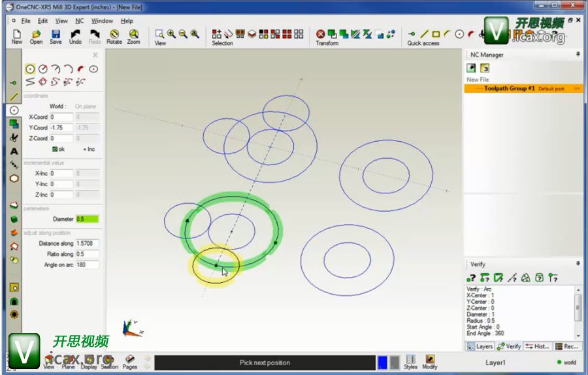The width and height of the screenshot is (588, 375).
Task: Click the red X transform icon
Action: [321, 34]
